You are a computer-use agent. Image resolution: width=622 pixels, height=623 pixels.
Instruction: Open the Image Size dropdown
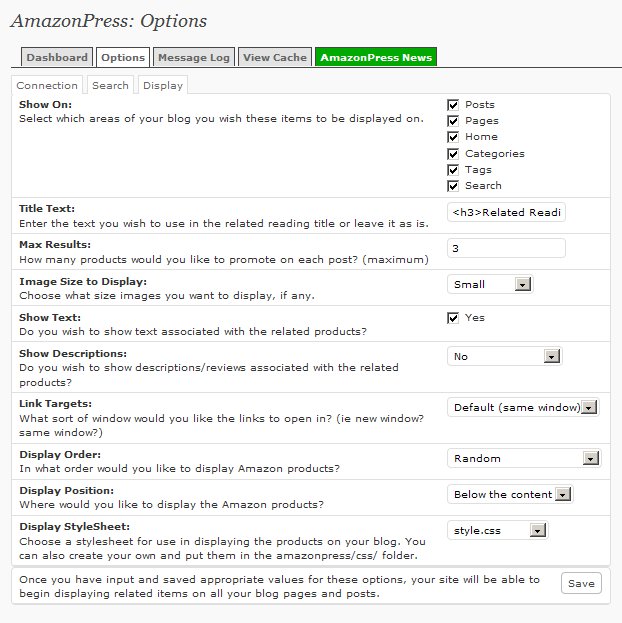coord(490,284)
